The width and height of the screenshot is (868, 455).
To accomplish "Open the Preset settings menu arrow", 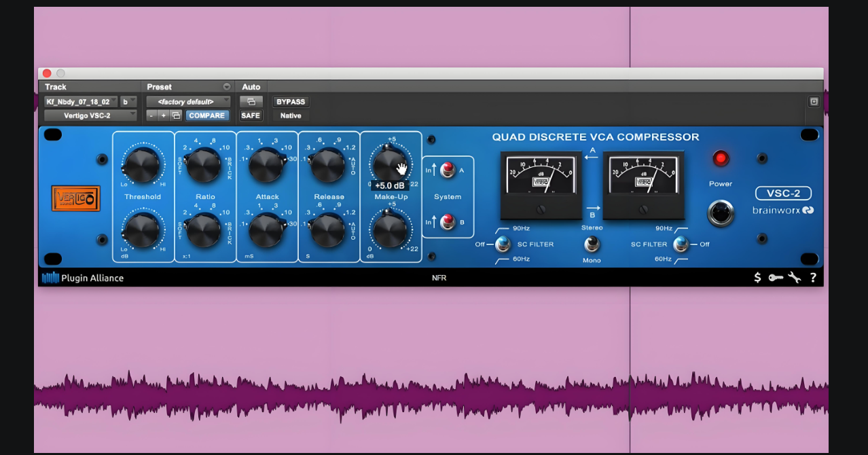I will (226, 87).
